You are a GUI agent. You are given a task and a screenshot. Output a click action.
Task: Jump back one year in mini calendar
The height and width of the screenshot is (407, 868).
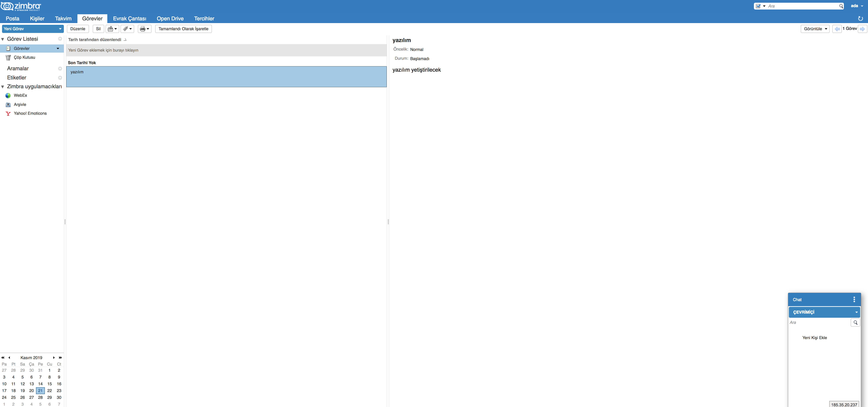(x=3, y=357)
